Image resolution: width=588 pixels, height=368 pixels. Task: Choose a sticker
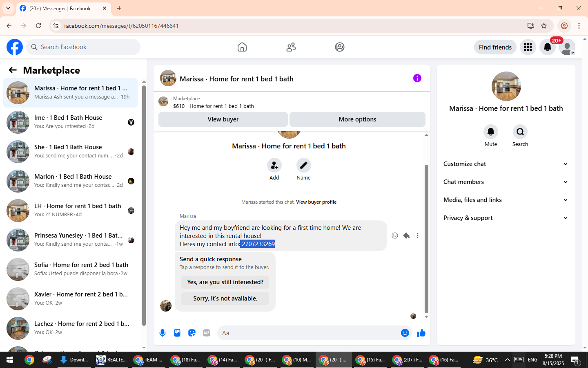[192, 333]
